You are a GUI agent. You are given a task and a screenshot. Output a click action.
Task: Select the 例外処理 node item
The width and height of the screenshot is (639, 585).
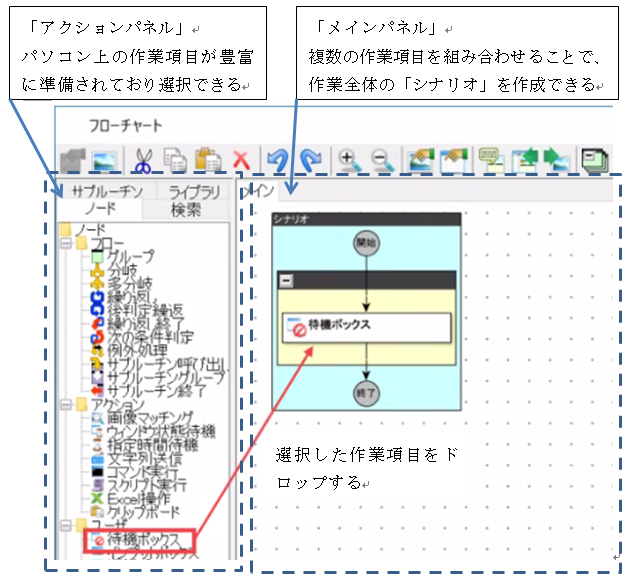pyautogui.click(x=129, y=351)
